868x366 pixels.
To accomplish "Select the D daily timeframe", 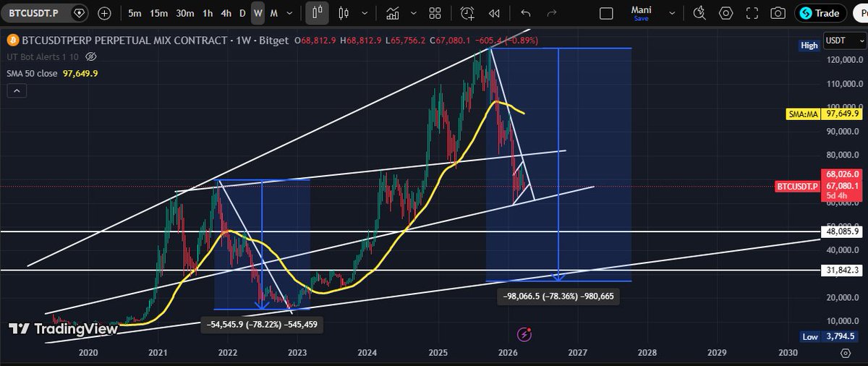I will [242, 13].
